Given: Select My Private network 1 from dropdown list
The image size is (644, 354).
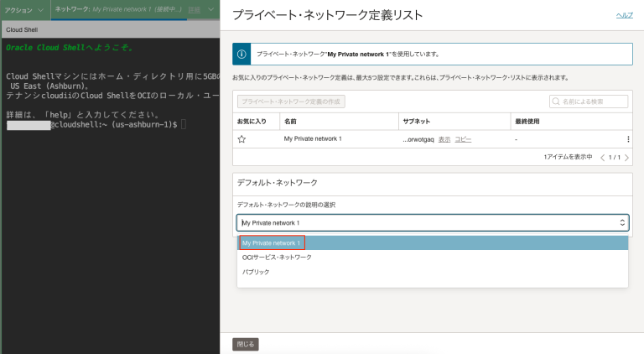Looking at the screenshot, I should click(271, 243).
